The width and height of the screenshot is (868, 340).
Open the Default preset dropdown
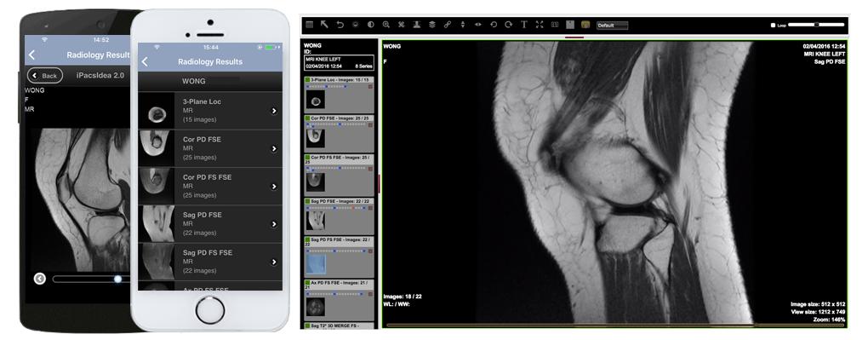click(x=612, y=26)
